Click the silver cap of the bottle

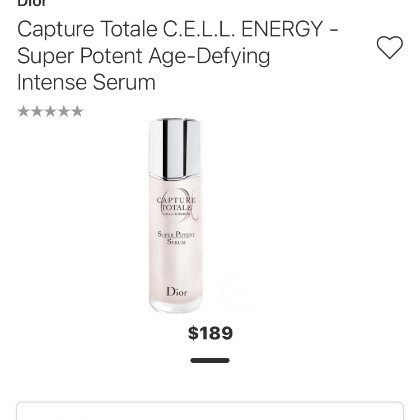[175, 149]
